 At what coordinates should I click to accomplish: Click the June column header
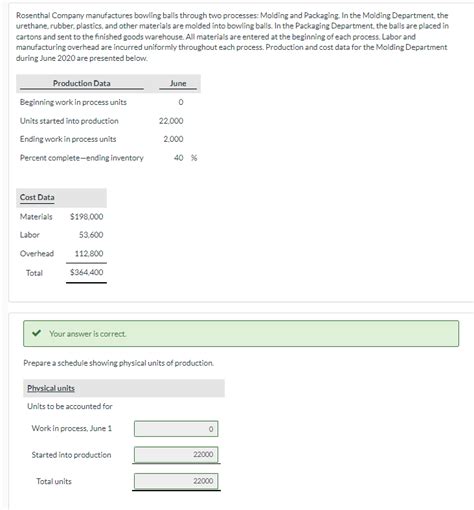178,83
